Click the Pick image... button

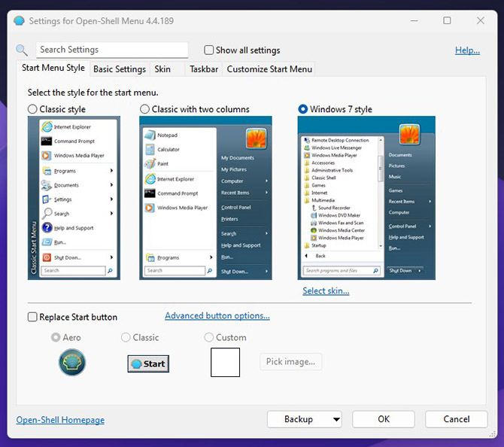point(290,362)
